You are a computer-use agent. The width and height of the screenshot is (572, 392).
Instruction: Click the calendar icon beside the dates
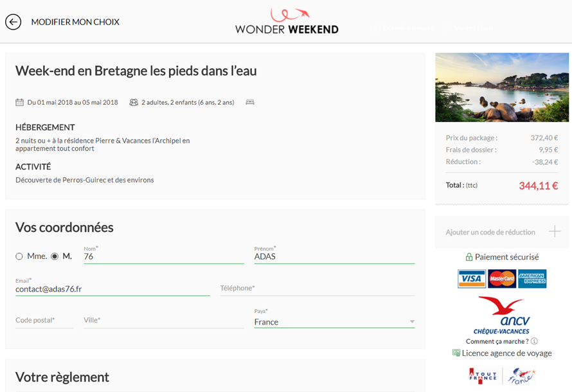19,102
